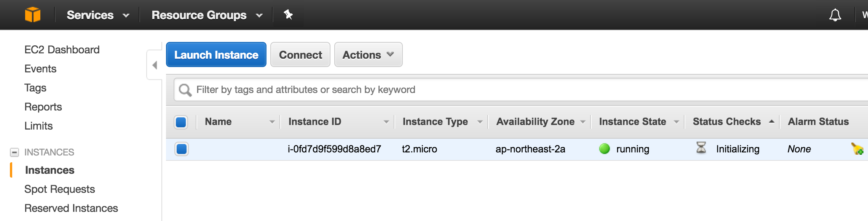868x221 pixels.
Task: Open Spot Requests in sidebar
Action: pos(59,189)
